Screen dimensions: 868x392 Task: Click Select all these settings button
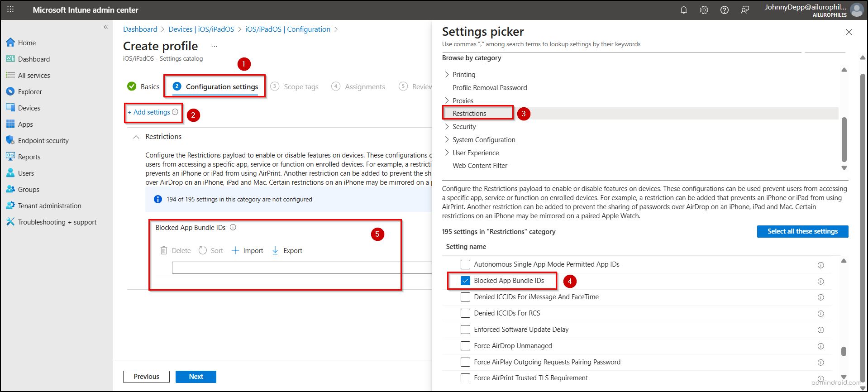[x=802, y=231]
